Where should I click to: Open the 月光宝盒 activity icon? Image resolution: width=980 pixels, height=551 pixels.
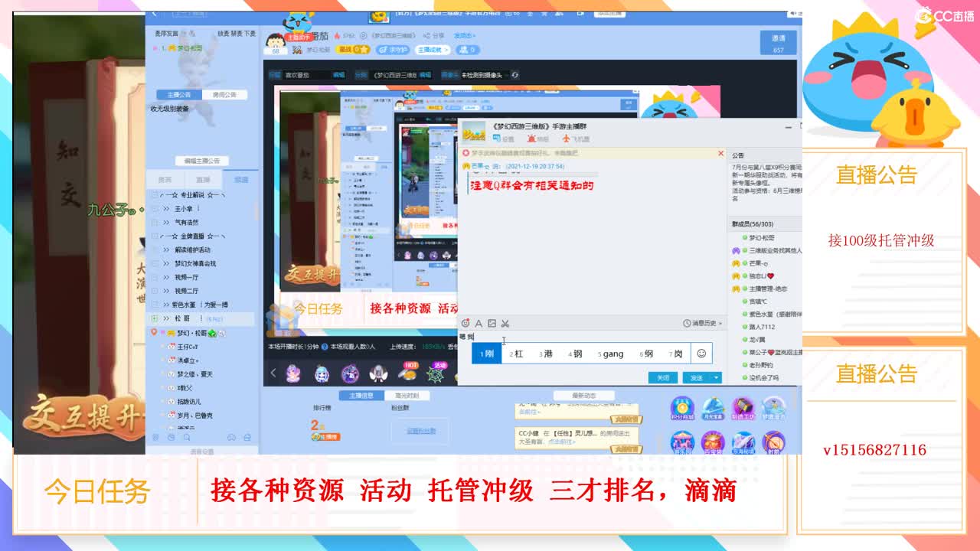tap(713, 409)
